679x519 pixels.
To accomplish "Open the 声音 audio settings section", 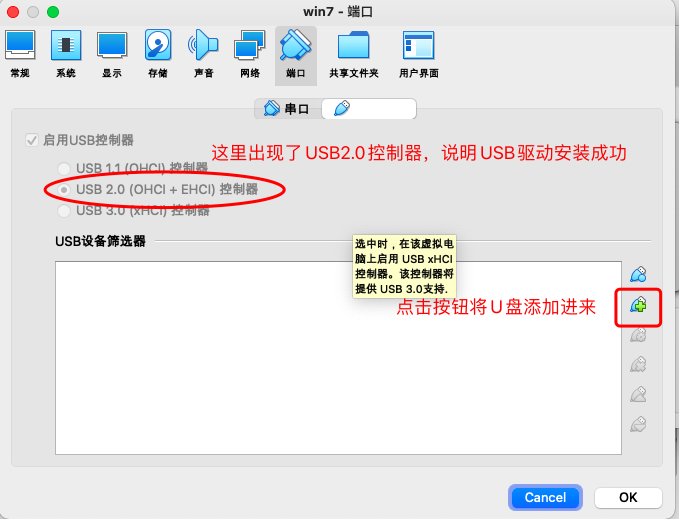I will (204, 55).
